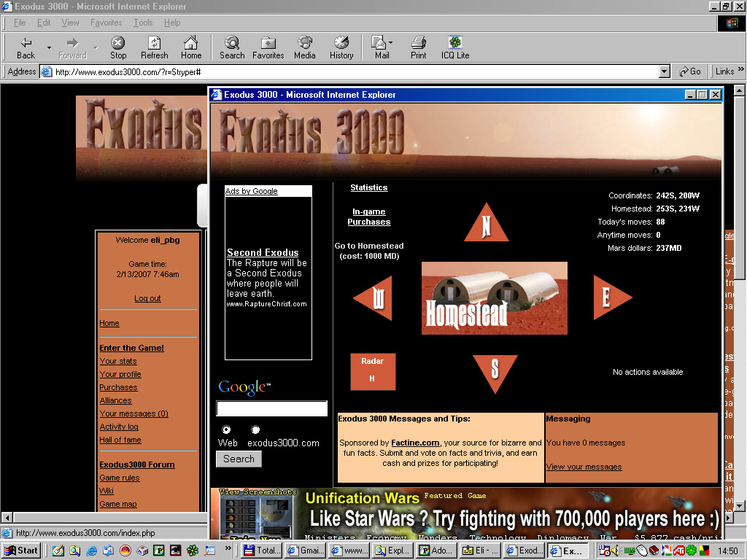
Task: Click the Google Search button
Action: [x=239, y=459]
